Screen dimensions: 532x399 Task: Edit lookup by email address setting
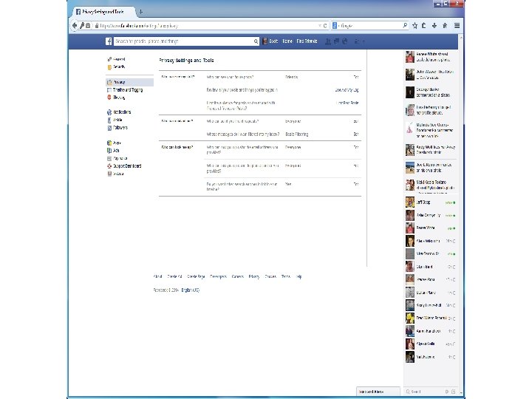[x=356, y=147]
